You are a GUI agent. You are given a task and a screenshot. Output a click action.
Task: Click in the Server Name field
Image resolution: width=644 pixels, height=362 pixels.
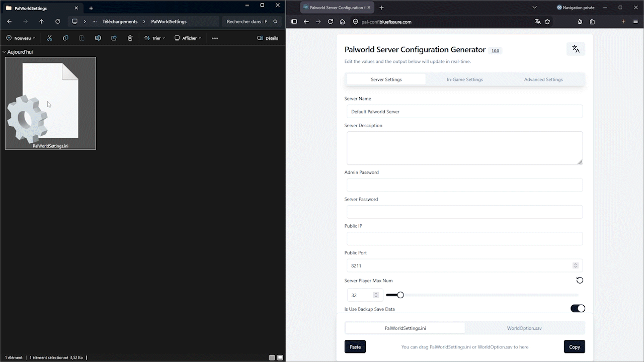[465, 112]
